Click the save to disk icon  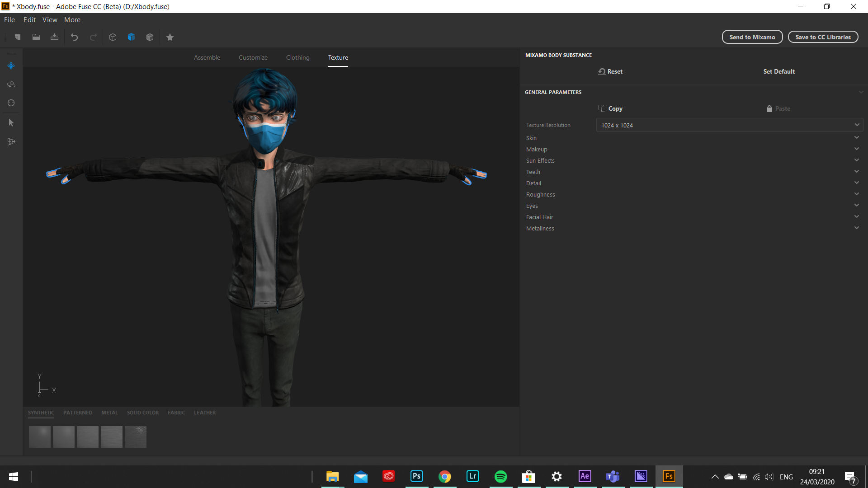(54, 37)
